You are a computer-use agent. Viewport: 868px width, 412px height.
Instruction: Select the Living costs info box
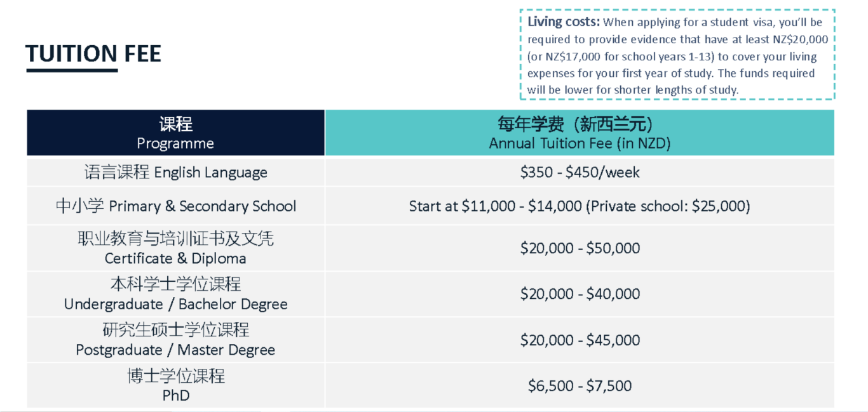coord(677,55)
